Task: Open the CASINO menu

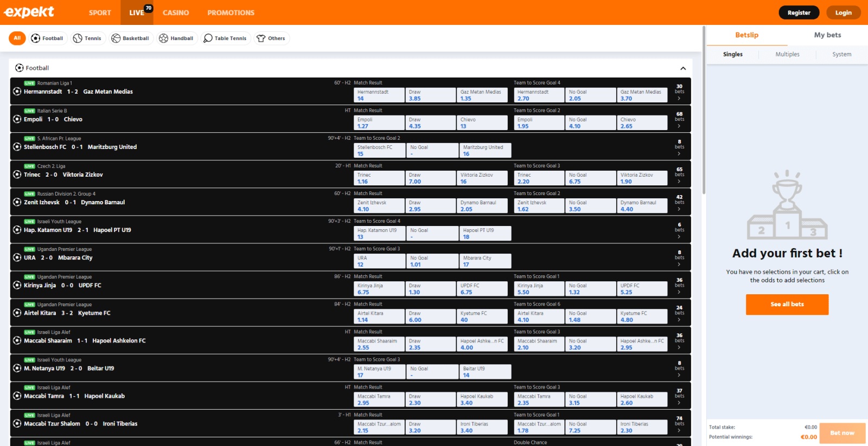Action: [176, 12]
